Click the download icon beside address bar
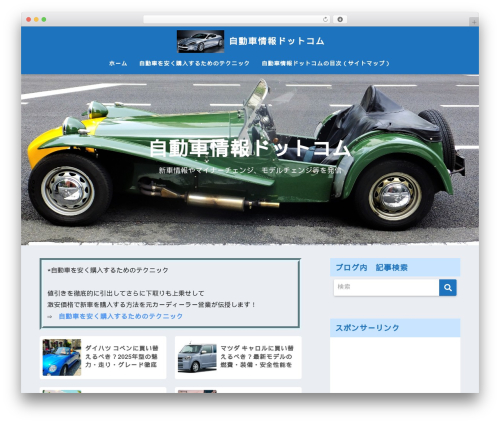The width and height of the screenshot is (500, 423). (x=340, y=19)
